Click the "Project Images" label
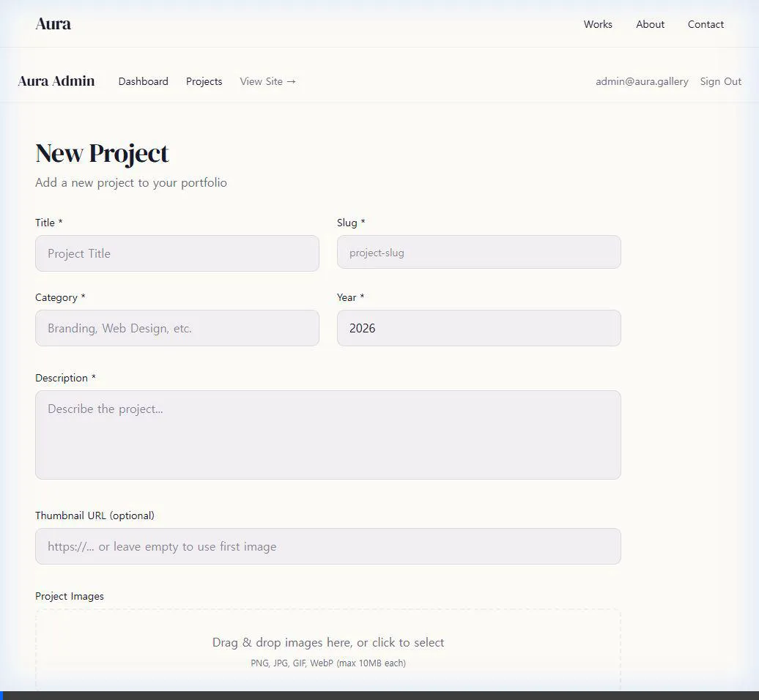This screenshot has width=759, height=700. [x=70, y=596]
